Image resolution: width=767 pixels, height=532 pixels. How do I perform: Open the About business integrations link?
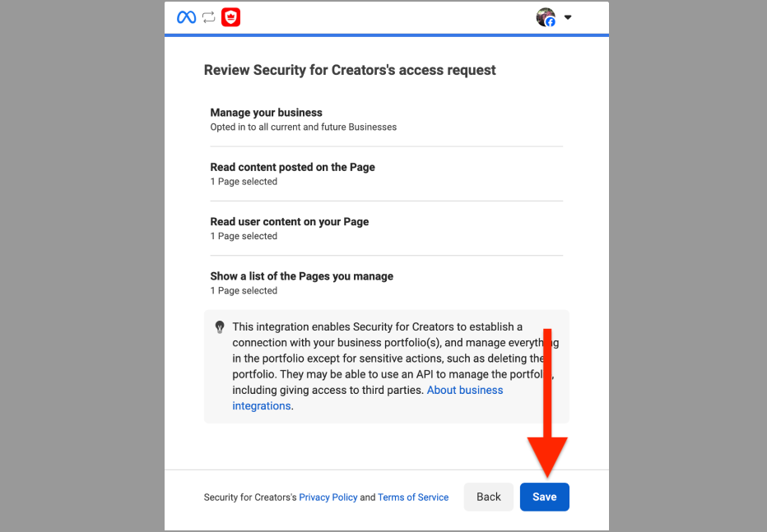[x=368, y=398]
